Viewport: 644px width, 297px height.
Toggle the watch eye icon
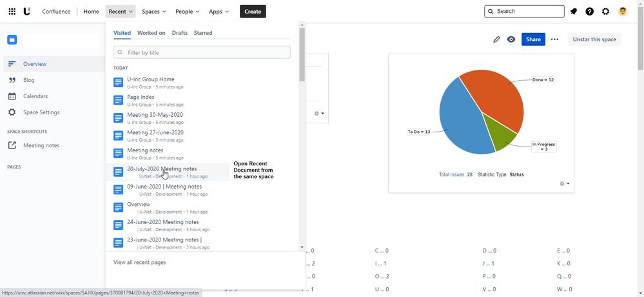coord(511,39)
